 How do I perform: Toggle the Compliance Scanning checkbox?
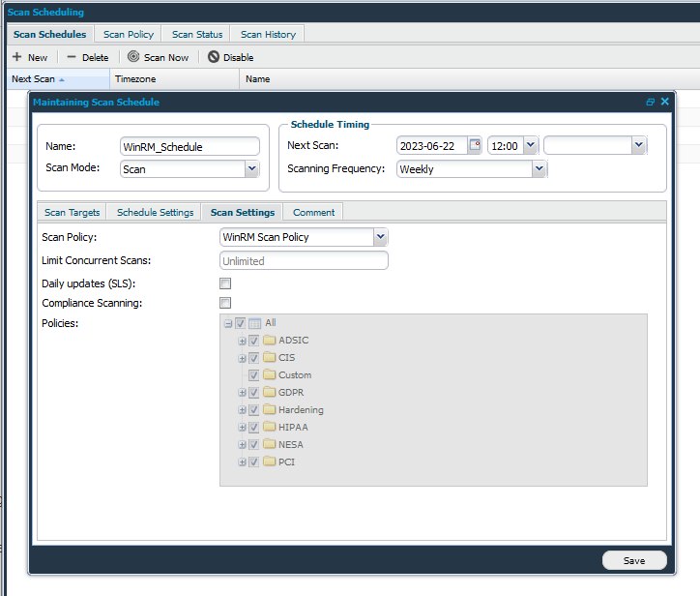pyautogui.click(x=225, y=303)
